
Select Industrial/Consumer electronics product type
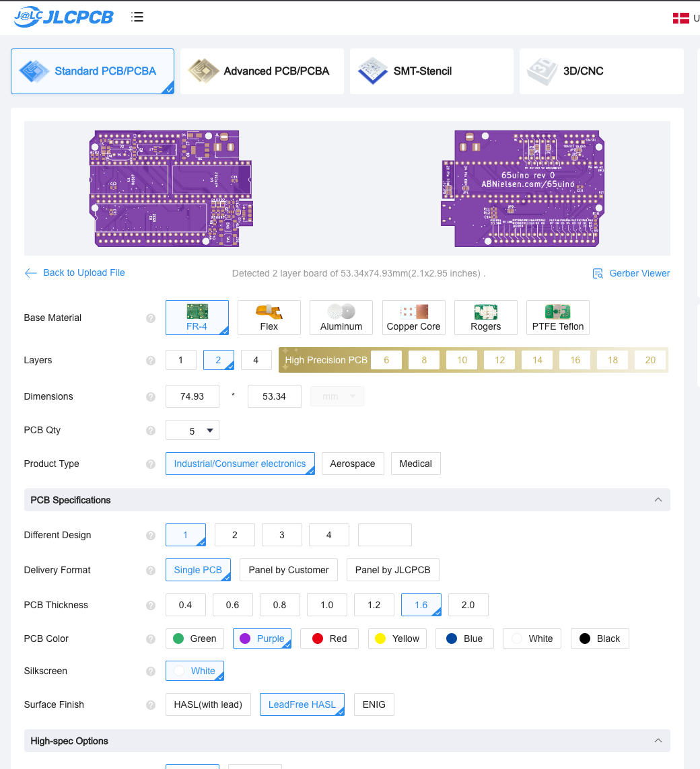[x=240, y=464]
